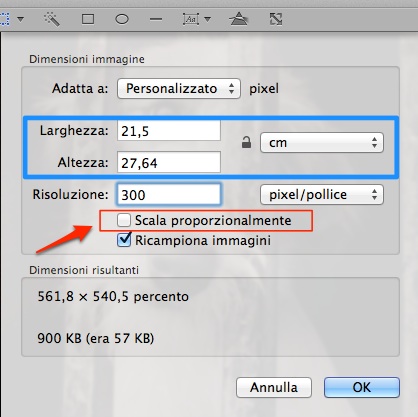Screen dimensions: 418x417
Task: Click the Annulla button
Action: click(274, 387)
